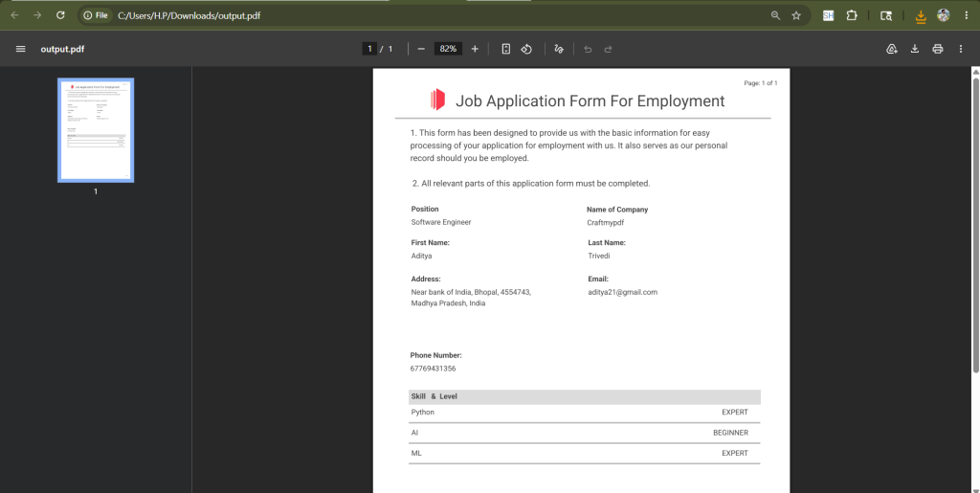Viewport: 980px width, 493px height.
Task: Click the vertical scrollbar thumb
Action: point(975,225)
